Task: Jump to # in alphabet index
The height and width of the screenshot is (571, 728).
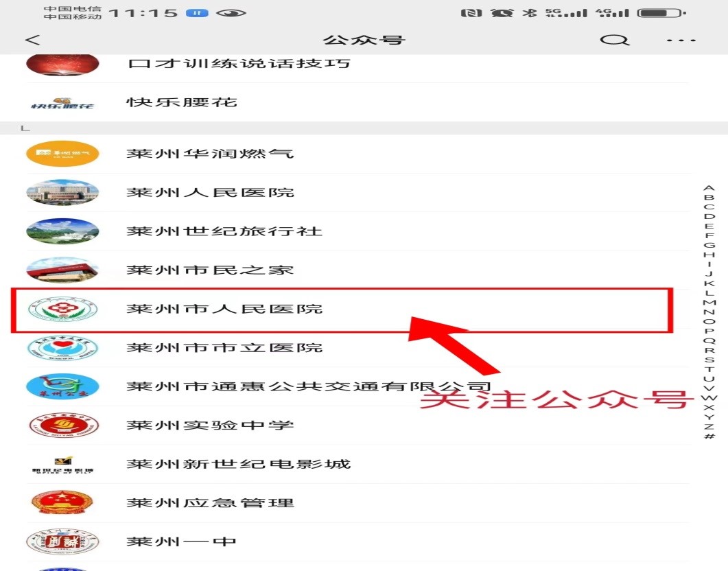Action: coord(709,436)
